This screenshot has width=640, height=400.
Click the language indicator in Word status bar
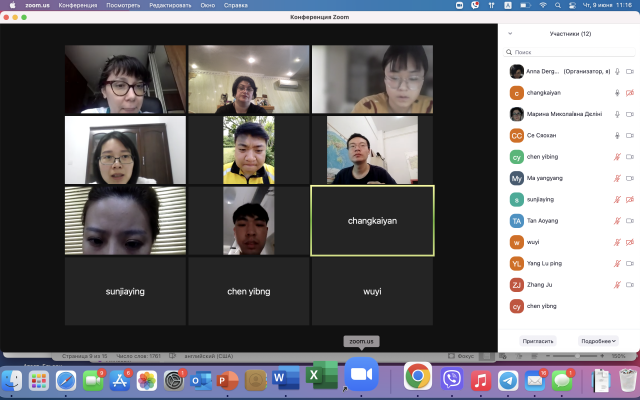(209, 356)
